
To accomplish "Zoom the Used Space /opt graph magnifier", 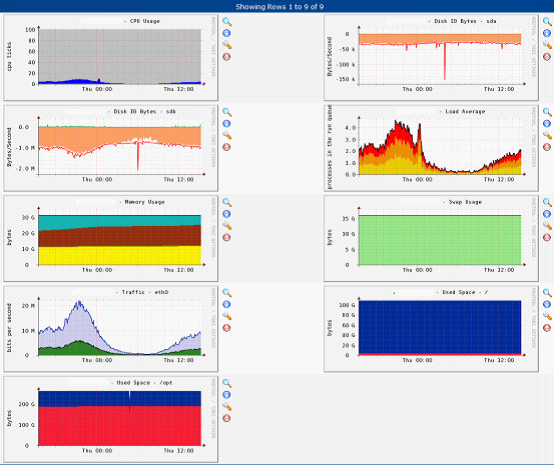I will pyautogui.click(x=227, y=383).
